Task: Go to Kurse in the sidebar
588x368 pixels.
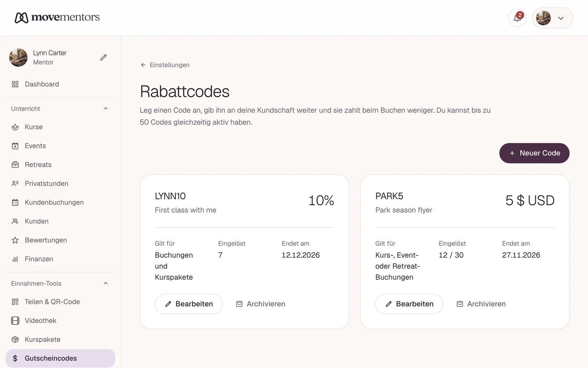Action: 60,127
